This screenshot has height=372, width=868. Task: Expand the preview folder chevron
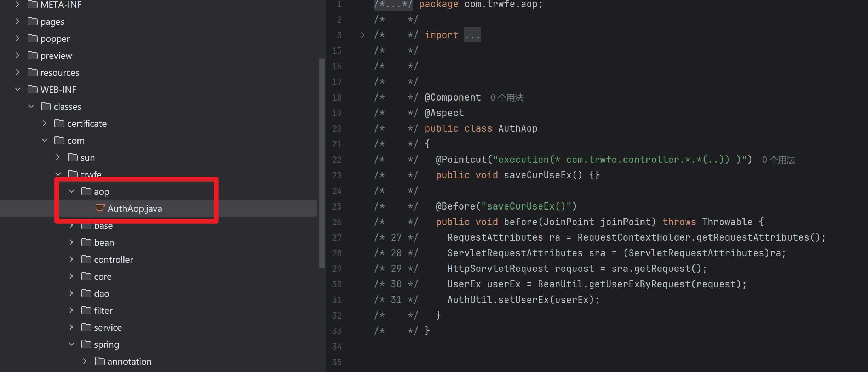click(x=17, y=56)
